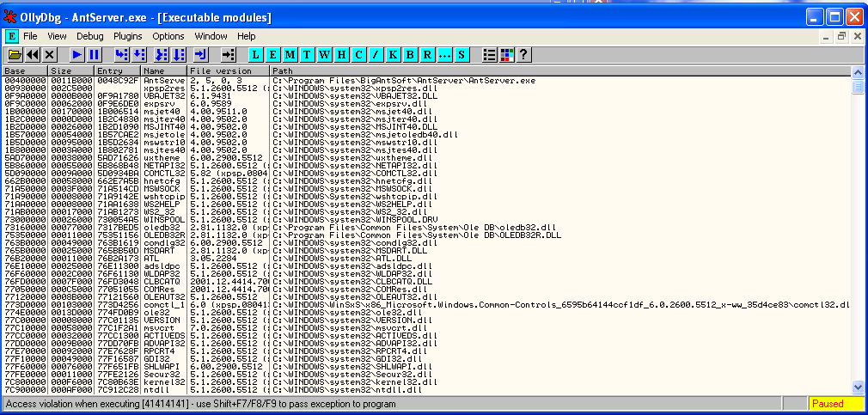This screenshot has height=415, width=868.
Task: Select the VBAJET32 module name
Action: coord(164,95)
